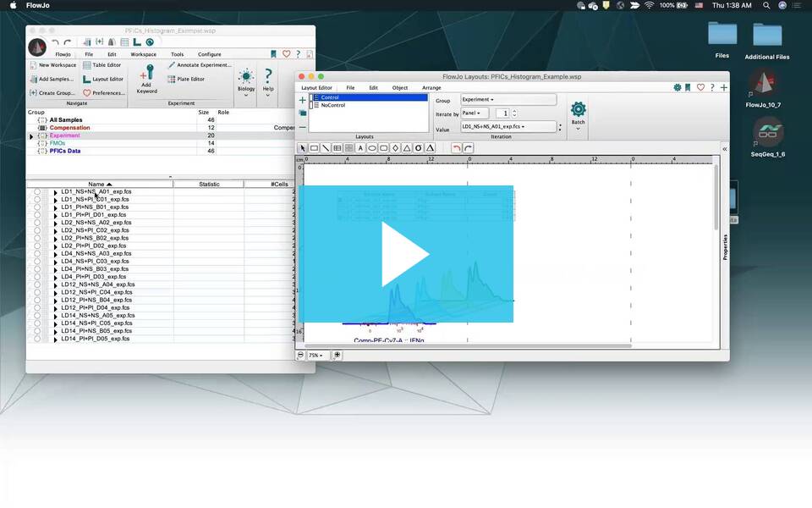Click the bookmark icon in Layouts window

click(x=688, y=87)
